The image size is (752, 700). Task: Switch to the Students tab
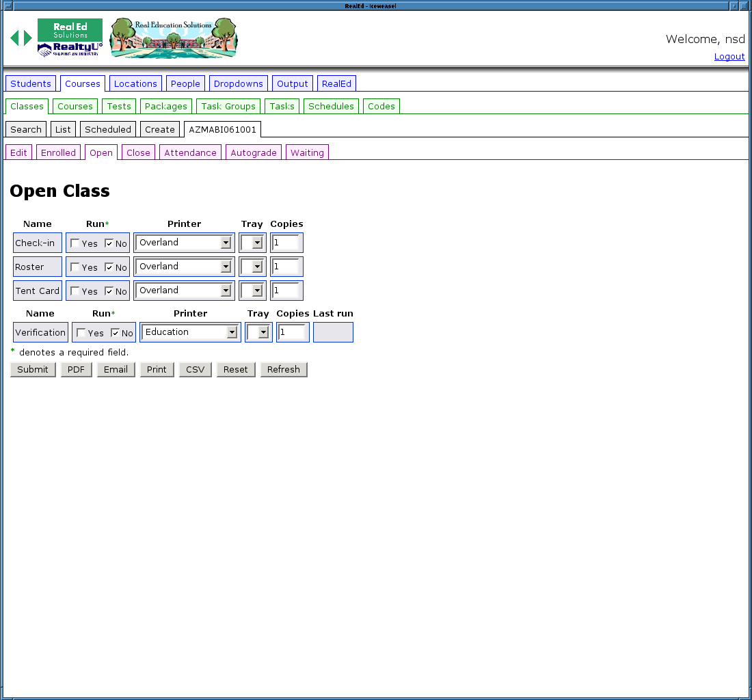pyautogui.click(x=31, y=83)
